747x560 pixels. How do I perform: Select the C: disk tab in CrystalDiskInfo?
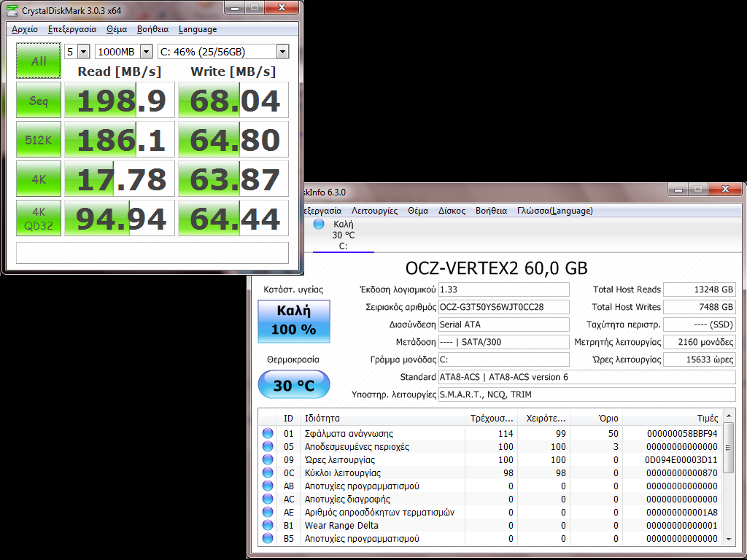(343, 235)
